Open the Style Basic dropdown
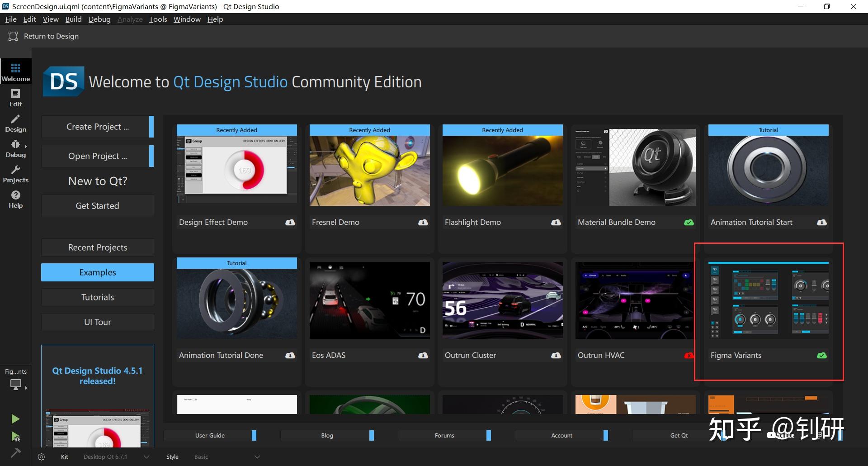The width and height of the screenshot is (868, 466). [x=257, y=457]
